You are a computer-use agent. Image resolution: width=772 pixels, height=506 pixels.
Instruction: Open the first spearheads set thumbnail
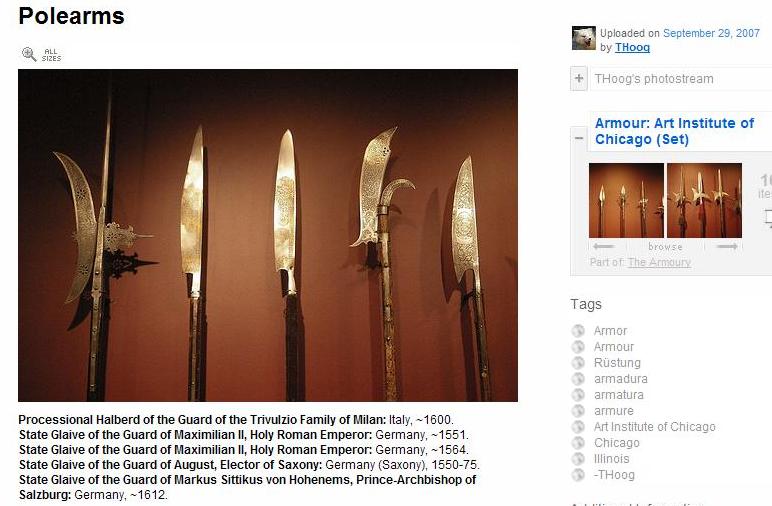point(626,200)
